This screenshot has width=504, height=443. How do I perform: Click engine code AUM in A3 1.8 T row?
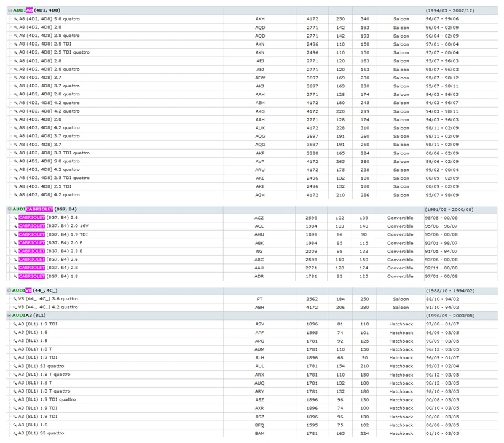click(259, 349)
